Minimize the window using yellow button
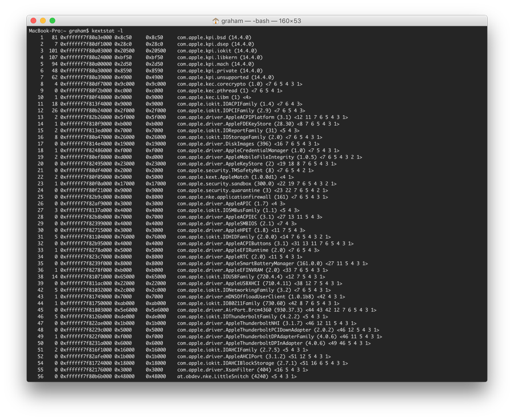Image resolution: width=514 pixels, height=420 pixels. click(43, 21)
